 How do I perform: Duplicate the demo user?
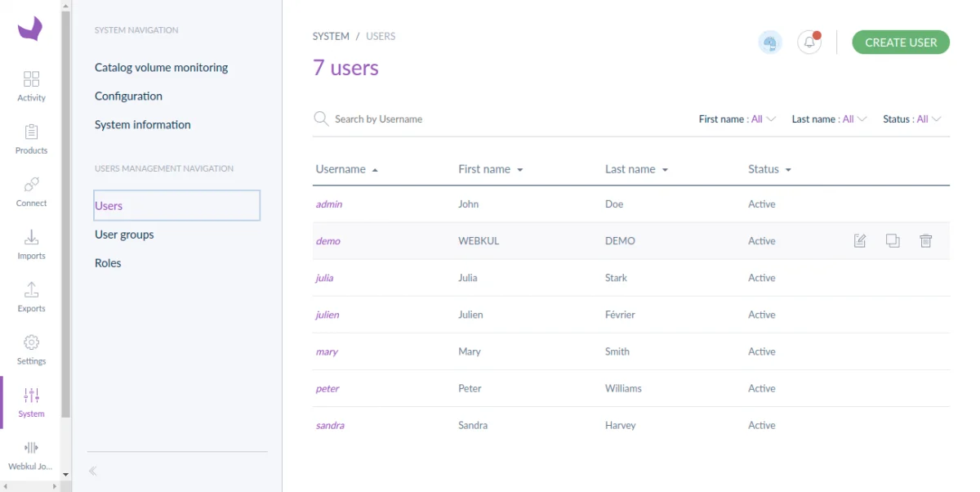tap(893, 240)
